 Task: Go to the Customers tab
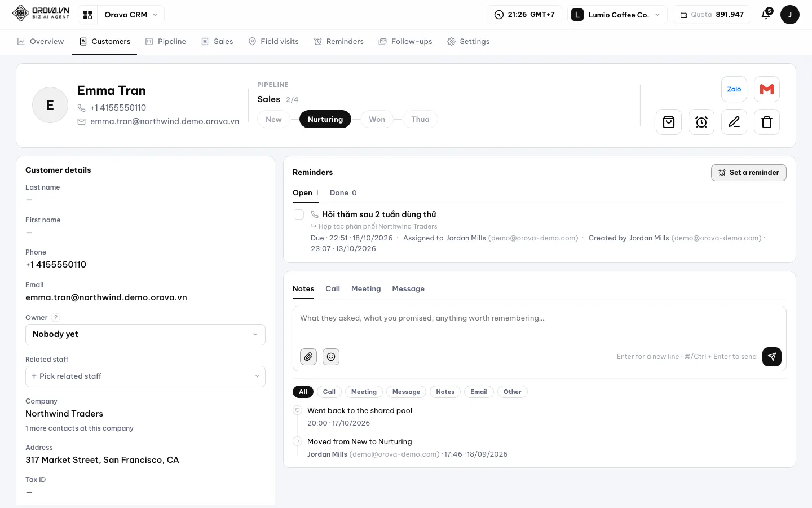[105, 42]
